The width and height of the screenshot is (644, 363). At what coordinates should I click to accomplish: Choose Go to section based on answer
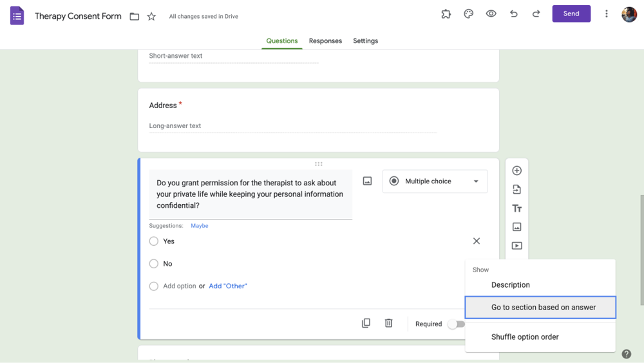[540, 308]
